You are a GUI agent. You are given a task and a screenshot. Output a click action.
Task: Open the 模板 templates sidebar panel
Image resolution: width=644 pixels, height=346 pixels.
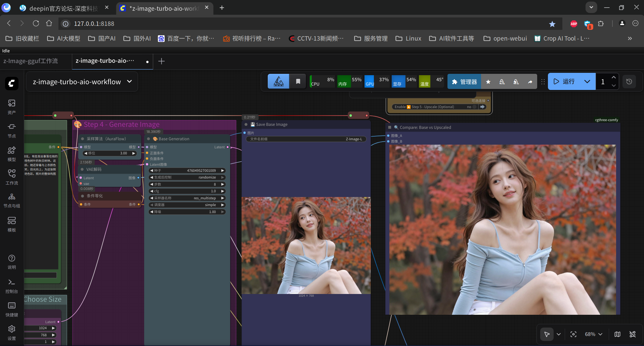[x=12, y=224]
